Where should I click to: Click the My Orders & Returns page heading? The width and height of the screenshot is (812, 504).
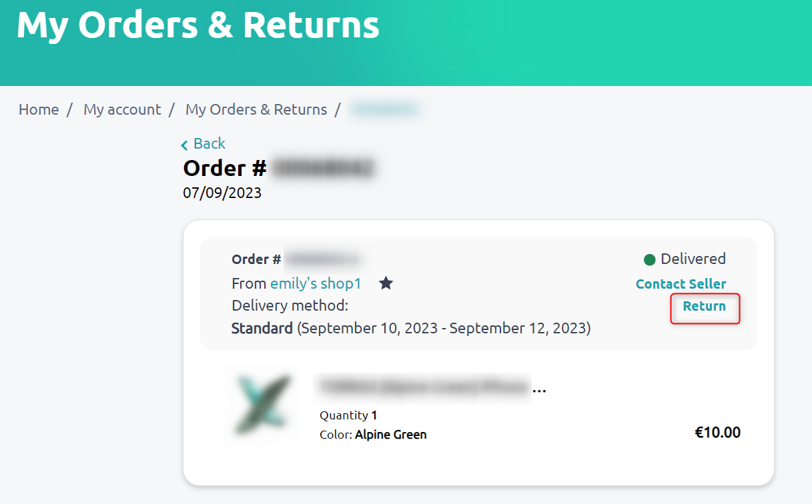[198, 25]
